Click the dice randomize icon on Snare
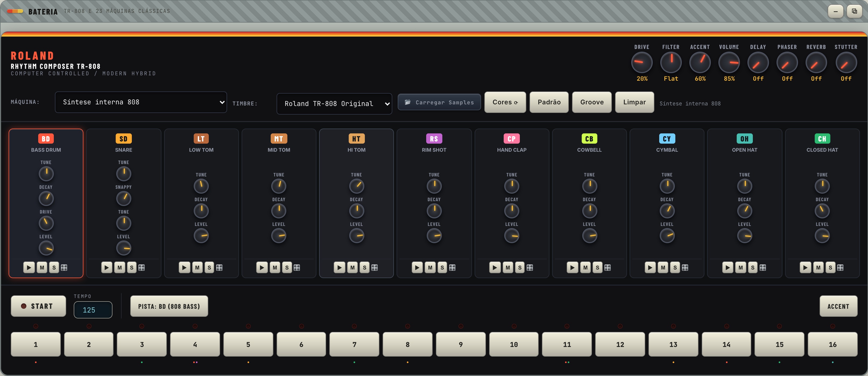The image size is (868, 376). coord(142,268)
